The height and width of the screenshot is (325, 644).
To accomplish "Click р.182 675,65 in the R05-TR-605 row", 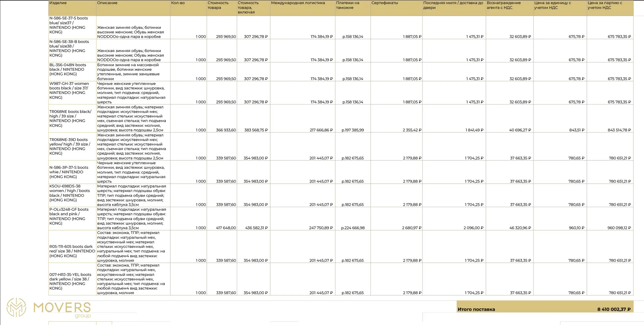I will (x=353, y=261).
